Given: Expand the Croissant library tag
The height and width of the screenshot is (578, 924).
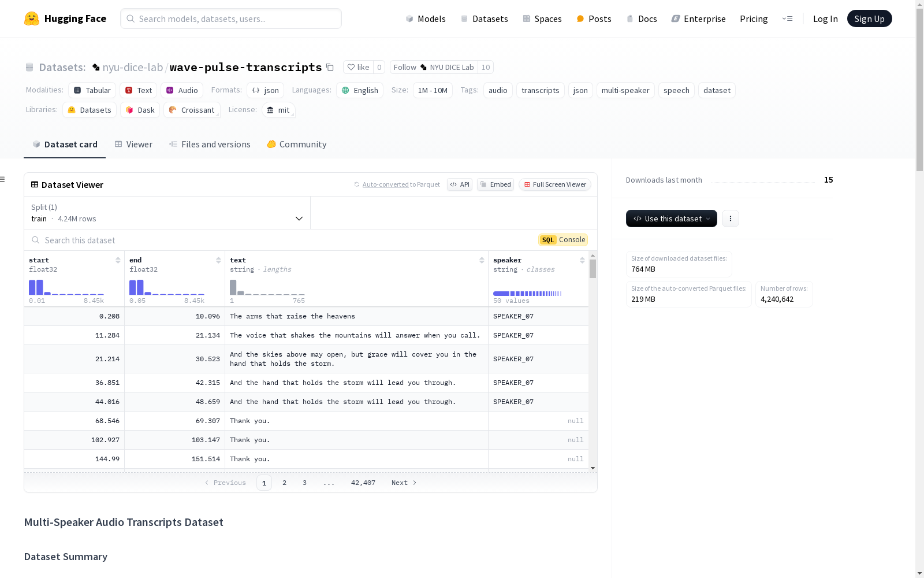Looking at the screenshot, I should coord(192,110).
